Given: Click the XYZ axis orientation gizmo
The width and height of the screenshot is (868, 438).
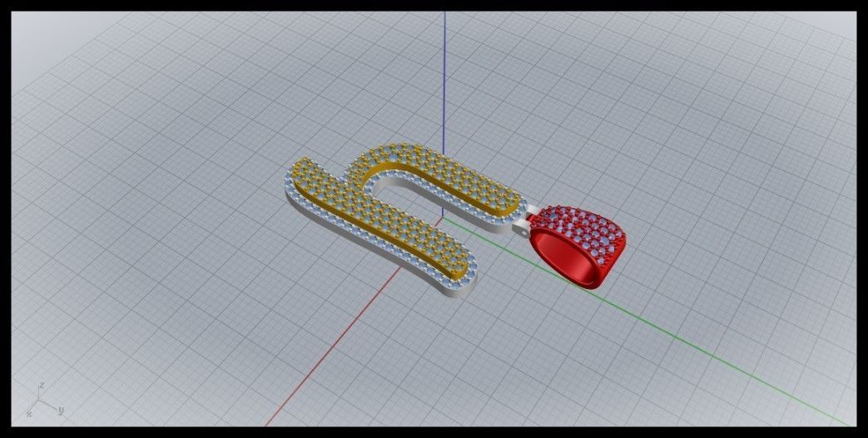Looking at the screenshot, I should (46, 400).
